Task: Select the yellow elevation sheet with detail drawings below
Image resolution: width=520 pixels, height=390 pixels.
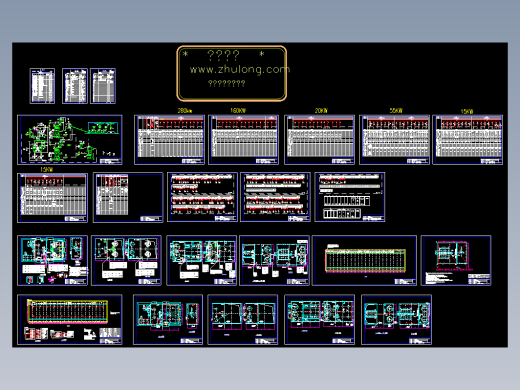Action: pos(70,320)
